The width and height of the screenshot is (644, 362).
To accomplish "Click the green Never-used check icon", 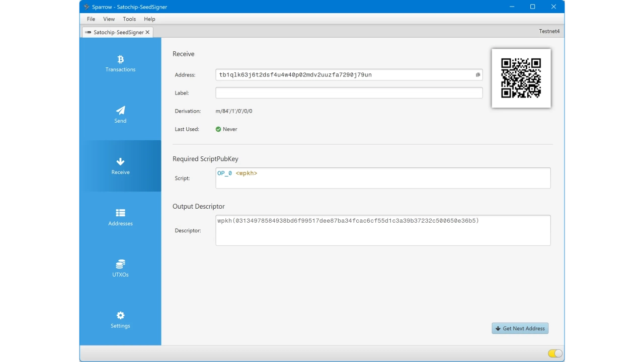I will pyautogui.click(x=218, y=129).
